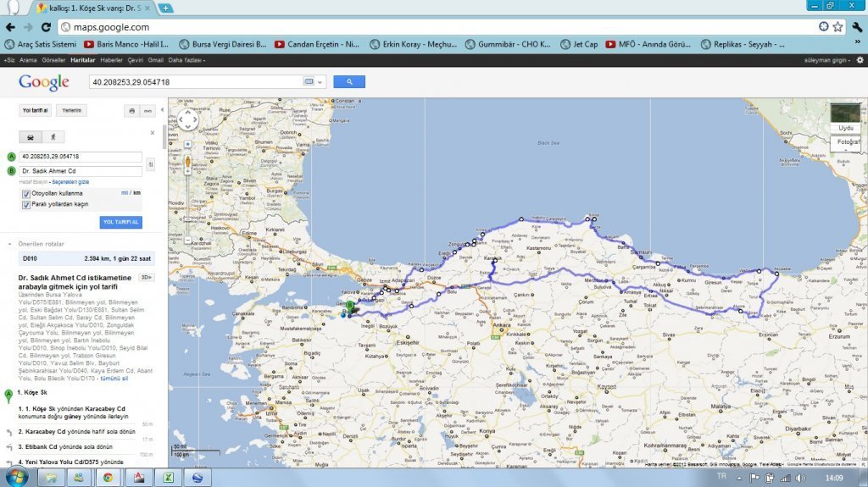
Task: Switch to walking directions icon
Action: point(53,136)
